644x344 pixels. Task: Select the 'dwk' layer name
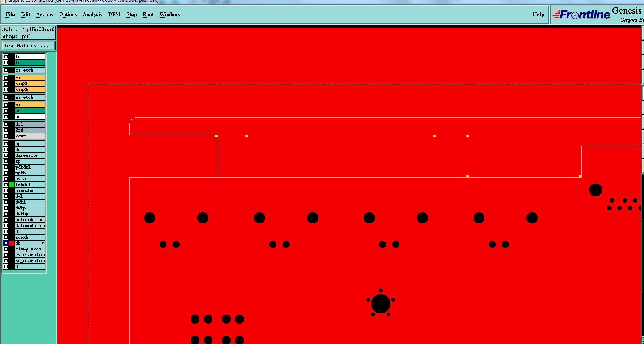click(x=30, y=196)
